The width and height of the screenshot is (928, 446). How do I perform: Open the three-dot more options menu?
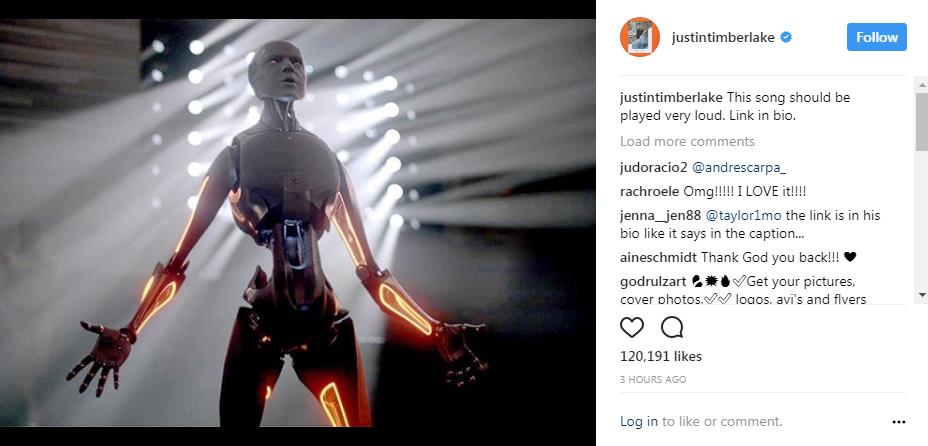[x=898, y=422]
